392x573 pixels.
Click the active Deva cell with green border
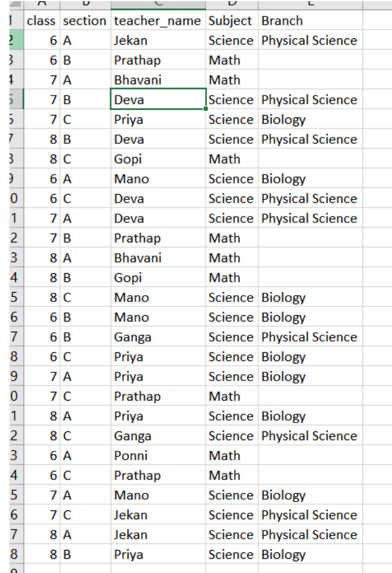tap(157, 100)
